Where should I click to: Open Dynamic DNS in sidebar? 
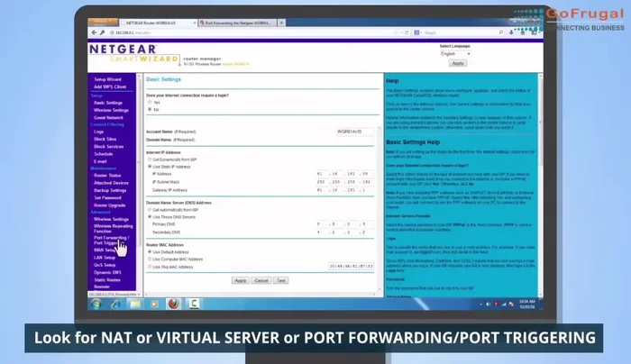tap(107, 273)
